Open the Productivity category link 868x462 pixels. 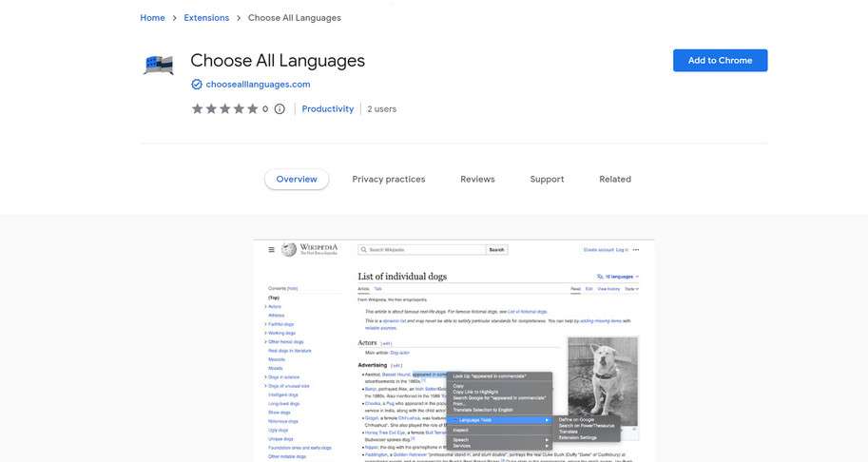tap(328, 109)
